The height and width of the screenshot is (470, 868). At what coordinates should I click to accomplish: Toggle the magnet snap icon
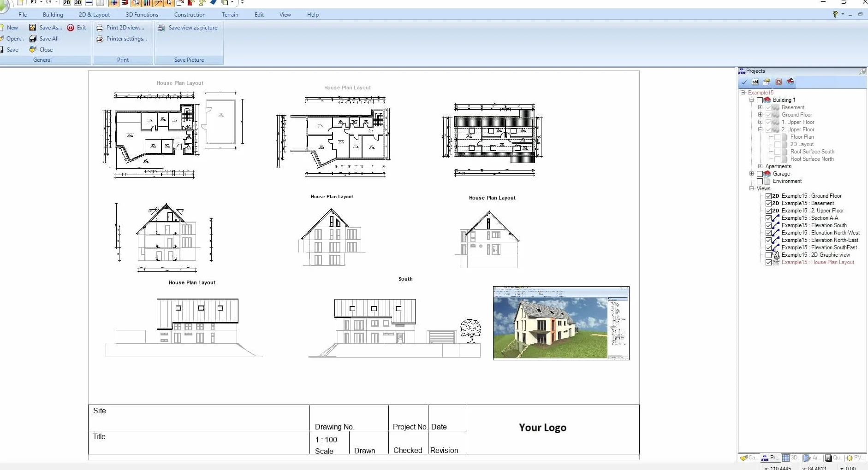(x=125, y=2)
